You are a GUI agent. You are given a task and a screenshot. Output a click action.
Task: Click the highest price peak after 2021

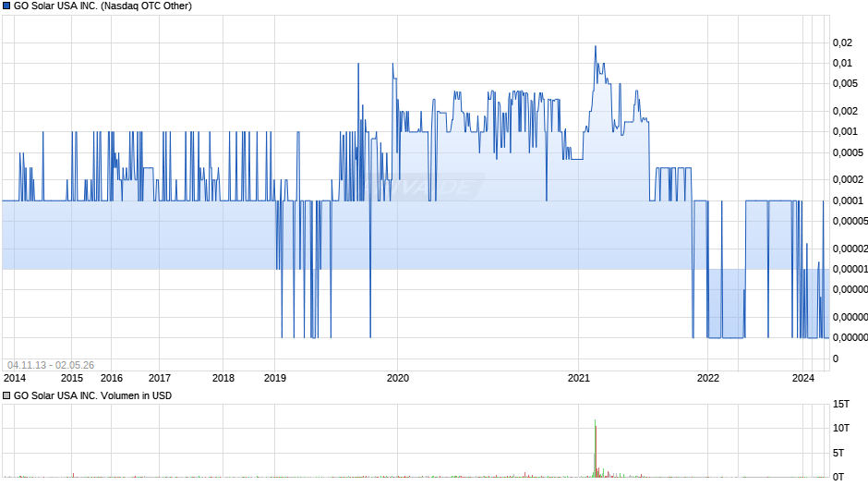point(596,46)
